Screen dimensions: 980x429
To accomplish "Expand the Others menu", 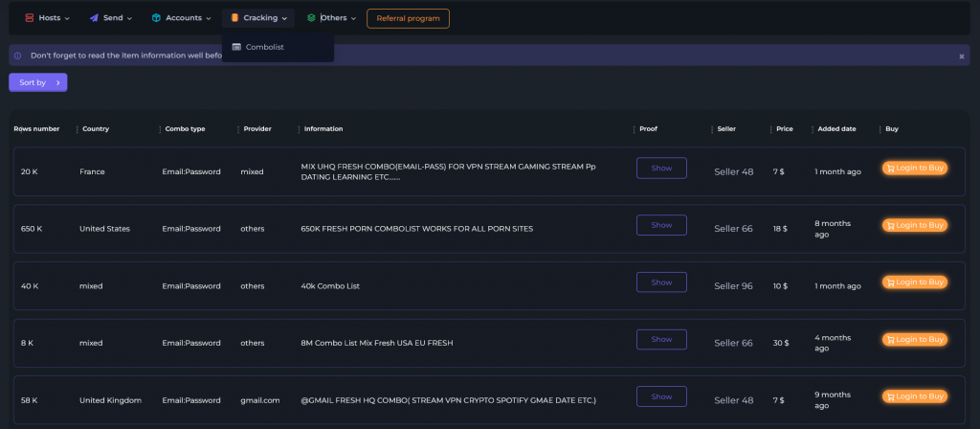I will 332,18.
